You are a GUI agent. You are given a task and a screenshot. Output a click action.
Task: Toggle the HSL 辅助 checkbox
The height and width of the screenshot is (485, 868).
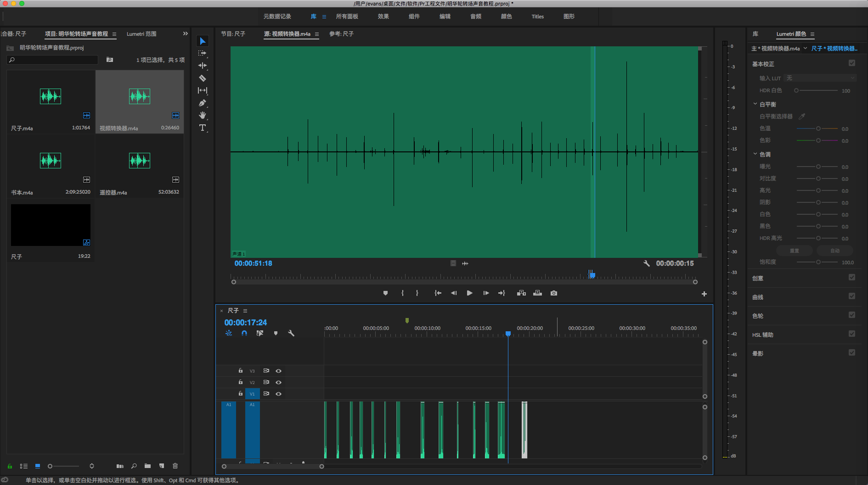click(x=852, y=334)
